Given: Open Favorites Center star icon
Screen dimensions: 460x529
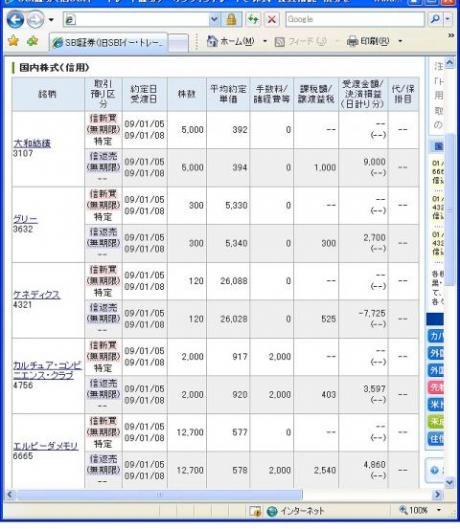Looking at the screenshot, I should [13, 41].
